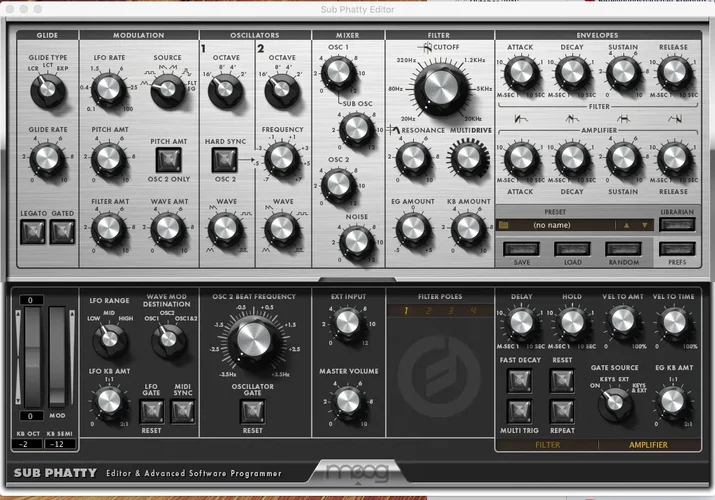Open the preset folder icon

point(504,225)
